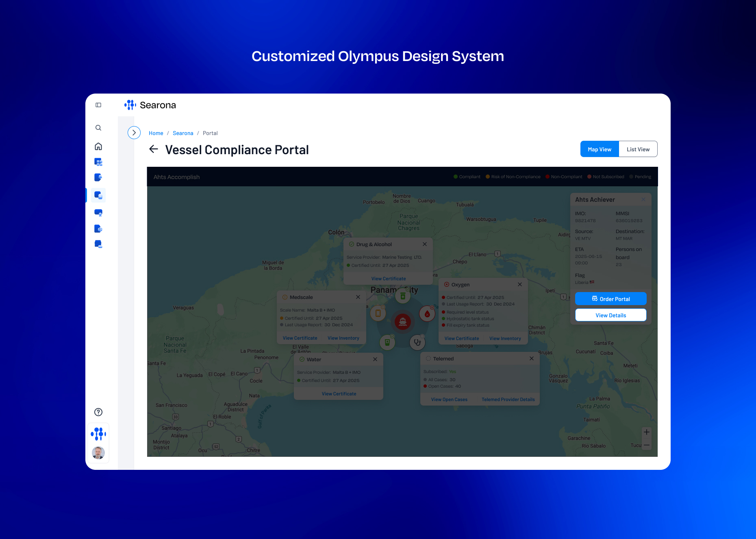The height and width of the screenshot is (539, 756).
Task: Click the Compliant legend item
Action: (467, 177)
